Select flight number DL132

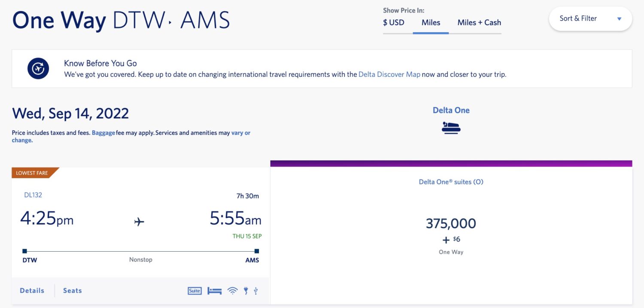click(x=32, y=195)
